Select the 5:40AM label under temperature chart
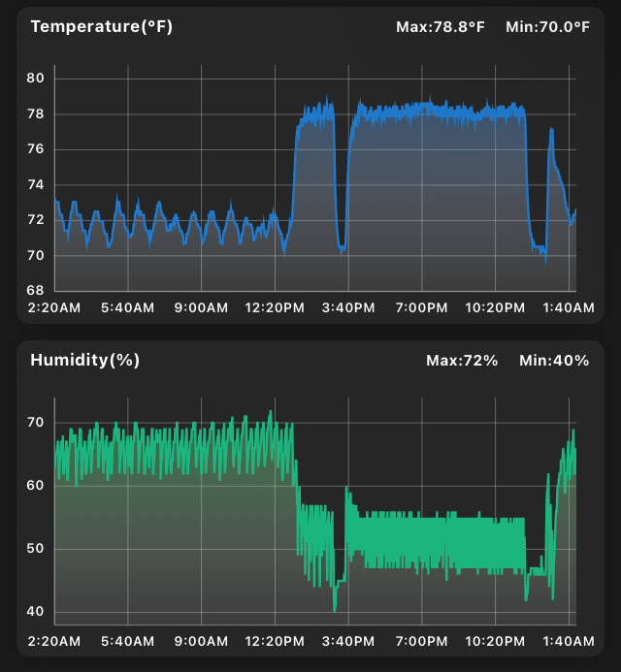Viewport: 621px width, 672px height. click(x=127, y=307)
